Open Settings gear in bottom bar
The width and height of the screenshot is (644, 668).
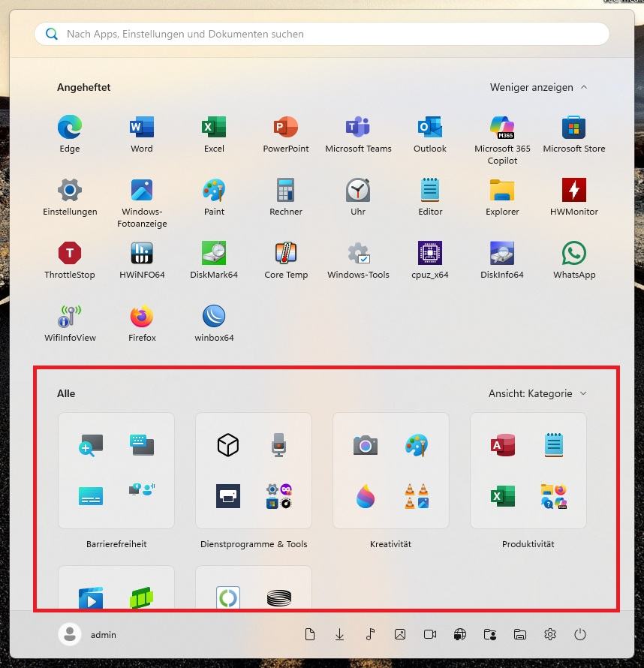click(550, 634)
